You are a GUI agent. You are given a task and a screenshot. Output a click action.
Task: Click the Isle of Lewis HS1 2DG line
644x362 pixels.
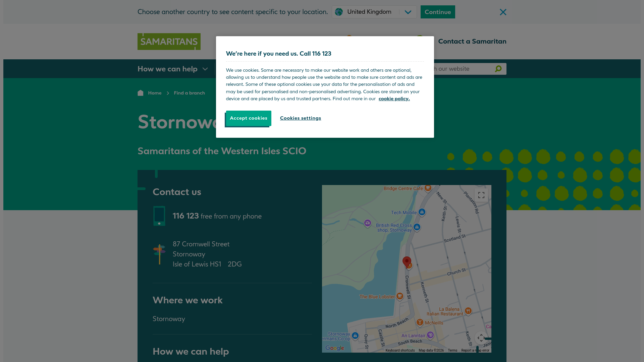207,264
